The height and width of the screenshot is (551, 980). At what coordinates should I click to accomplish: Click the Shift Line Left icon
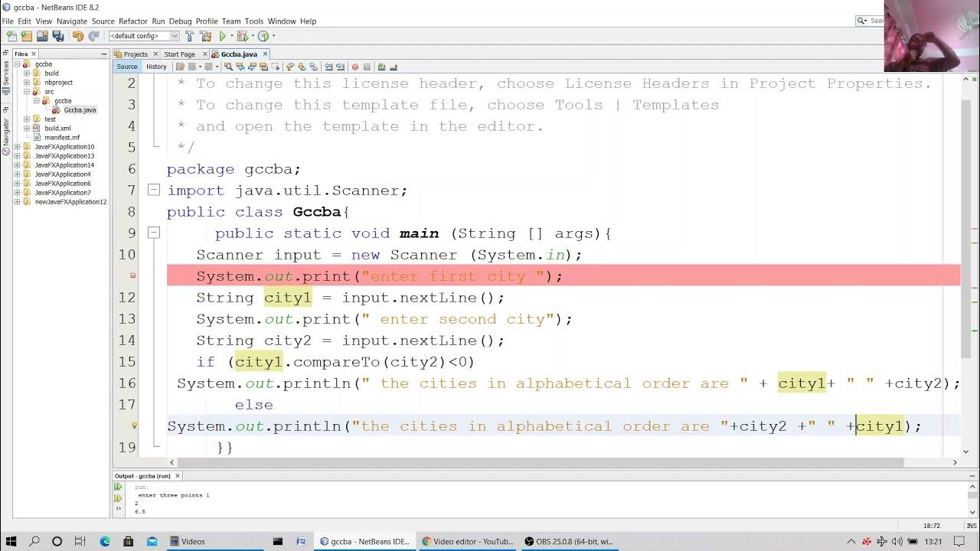tap(328, 67)
